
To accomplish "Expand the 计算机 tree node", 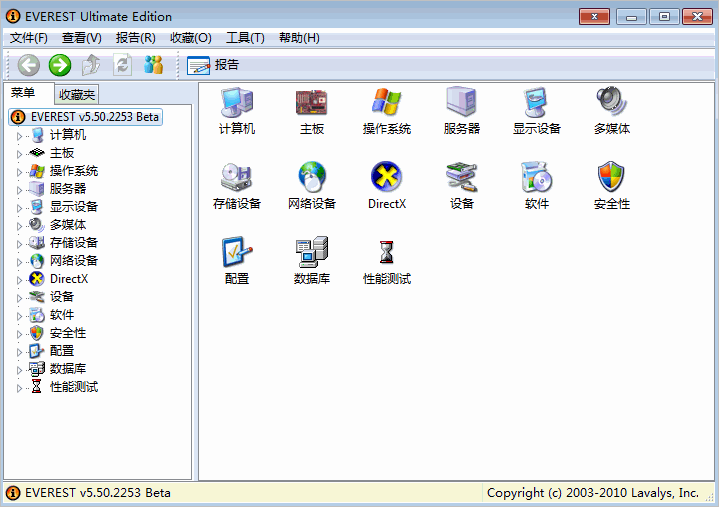I will point(19,136).
